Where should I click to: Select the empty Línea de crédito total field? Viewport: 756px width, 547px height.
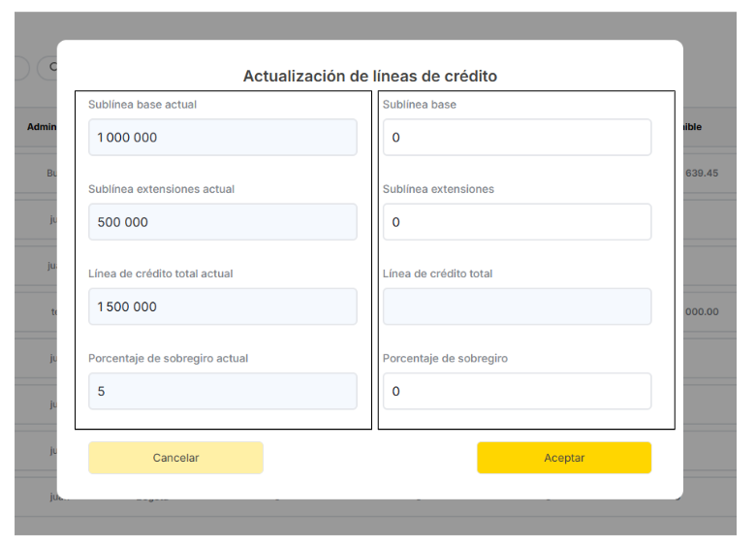click(517, 306)
